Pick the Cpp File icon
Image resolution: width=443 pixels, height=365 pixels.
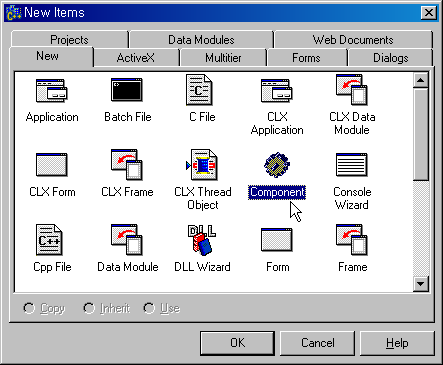(x=49, y=240)
